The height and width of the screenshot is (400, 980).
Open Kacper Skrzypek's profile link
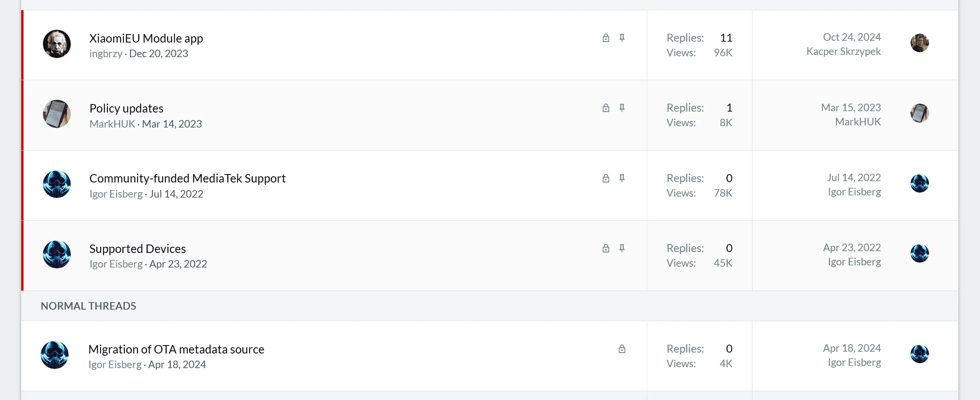click(x=843, y=52)
